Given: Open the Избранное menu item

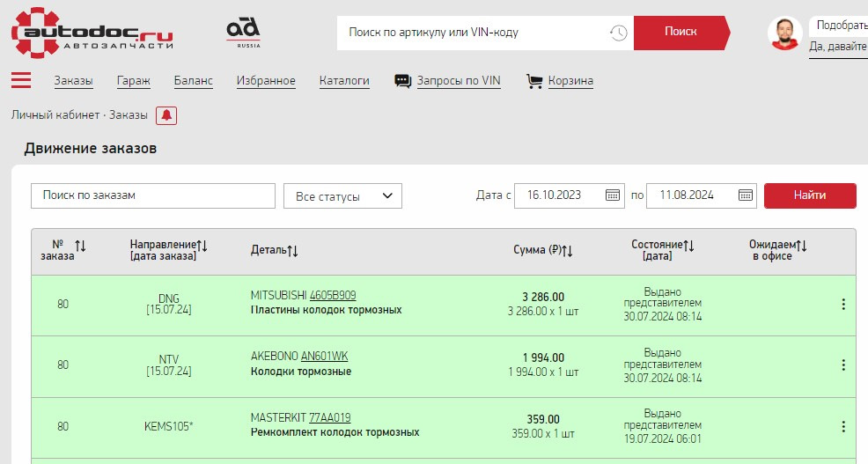Looking at the screenshot, I should [266, 81].
